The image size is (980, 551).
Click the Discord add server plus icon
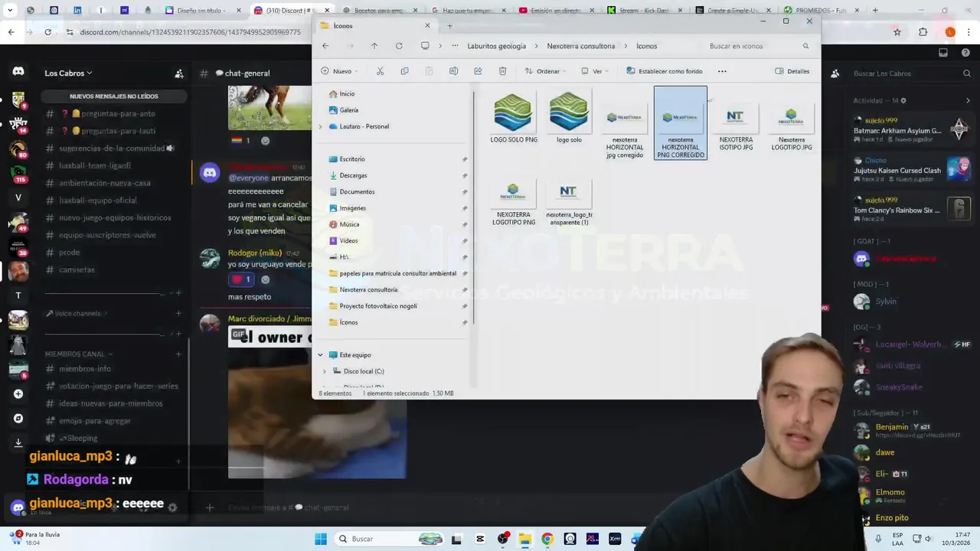coord(18,394)
